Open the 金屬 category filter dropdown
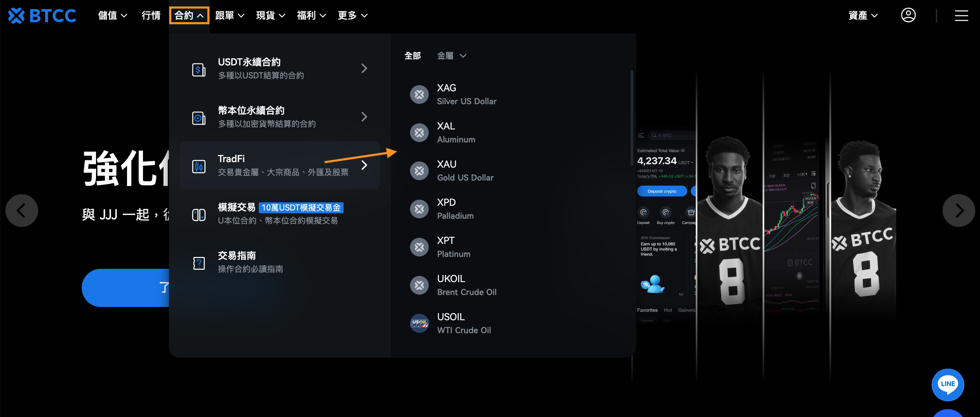980x417 pixels. click(x=452, y=56)
